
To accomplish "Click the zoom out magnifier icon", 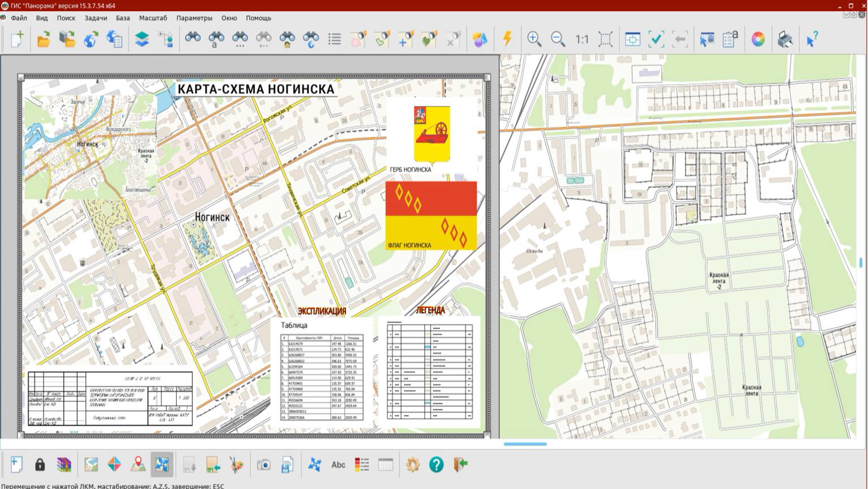I will click(x=558, y=39).
